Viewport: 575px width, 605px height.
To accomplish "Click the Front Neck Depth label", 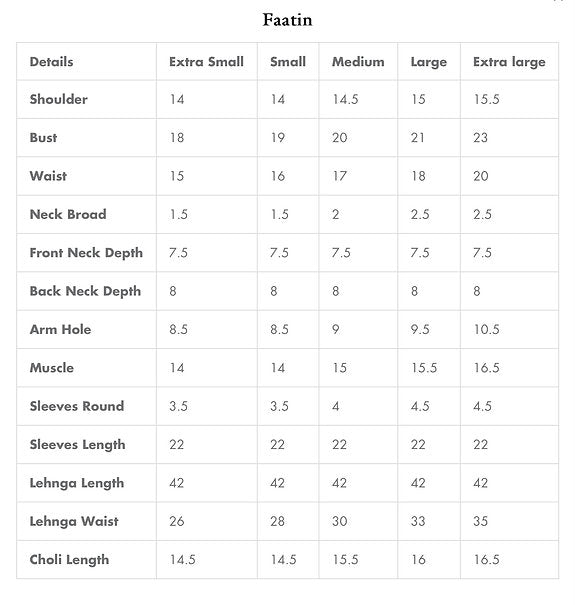I will coord(86,253).
